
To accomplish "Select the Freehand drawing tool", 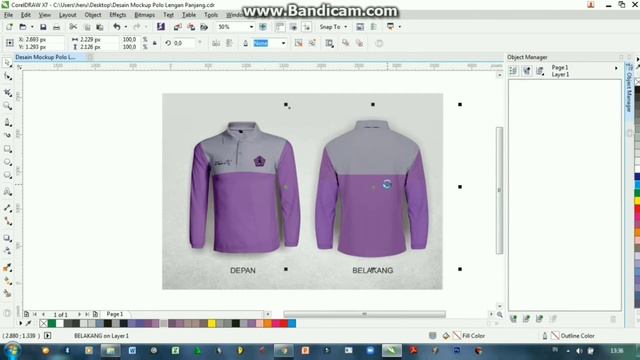I will point(7,122).
